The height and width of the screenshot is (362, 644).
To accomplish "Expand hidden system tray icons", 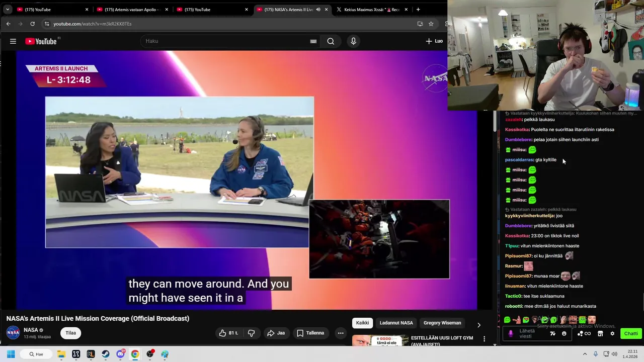I will [585, 354].
